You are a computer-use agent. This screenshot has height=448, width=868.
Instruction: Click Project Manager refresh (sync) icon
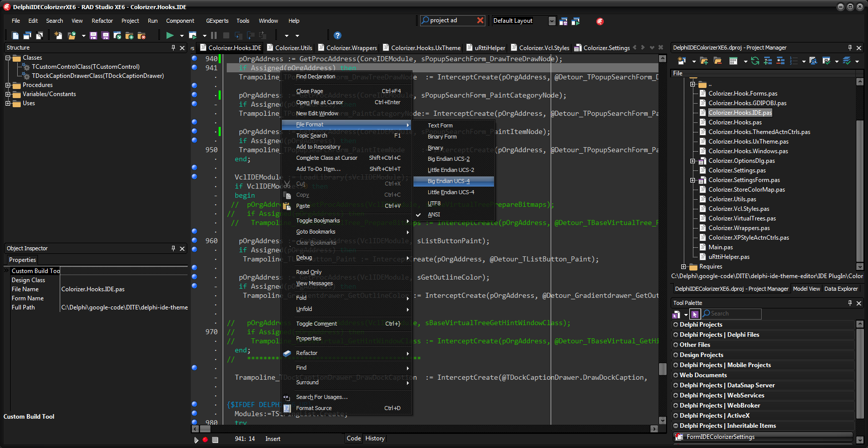(x=755, y=61)
